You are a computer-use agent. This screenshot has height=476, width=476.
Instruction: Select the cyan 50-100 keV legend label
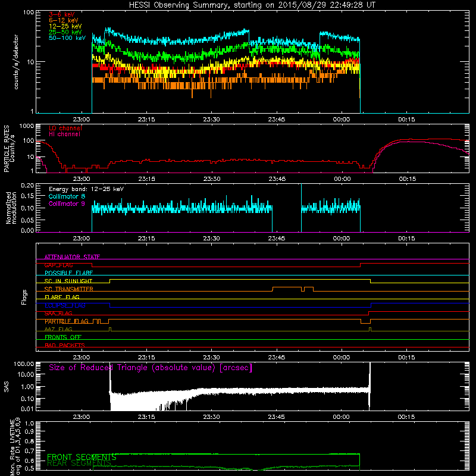click(67, 38)
